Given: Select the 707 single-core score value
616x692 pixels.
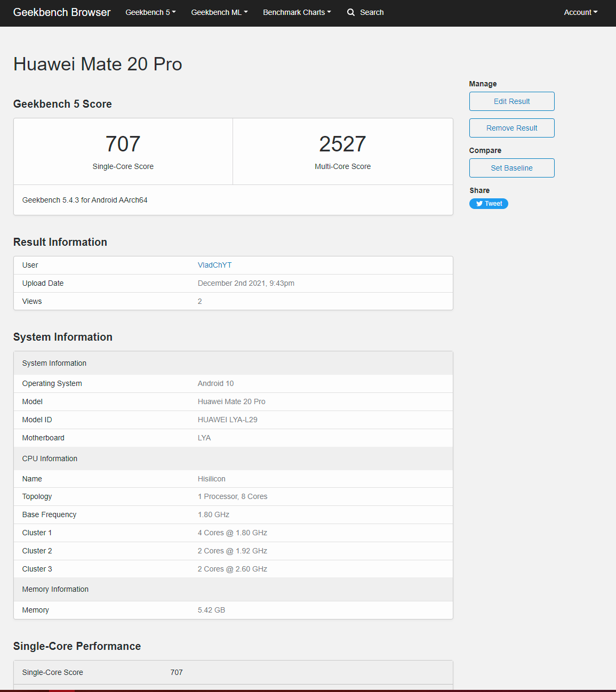Looking at the screenshot, I should pos(123,144).
